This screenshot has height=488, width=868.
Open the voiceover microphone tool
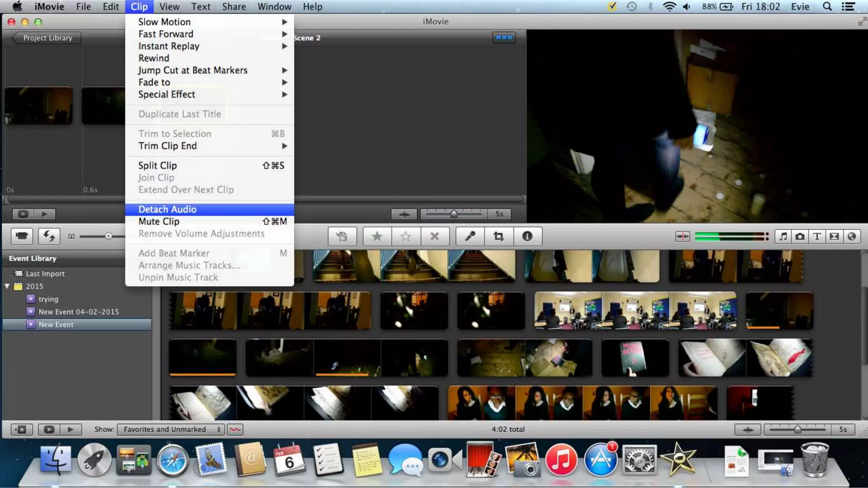coord(470,236)
